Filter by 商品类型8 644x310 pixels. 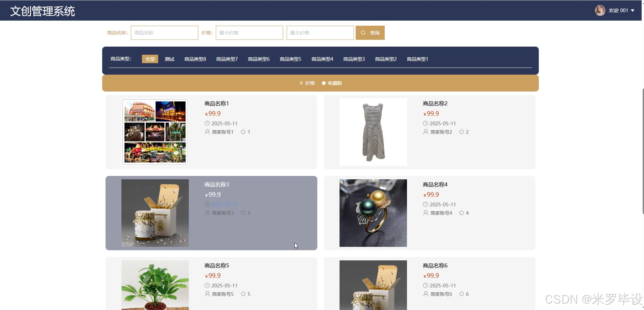(195, 59)
